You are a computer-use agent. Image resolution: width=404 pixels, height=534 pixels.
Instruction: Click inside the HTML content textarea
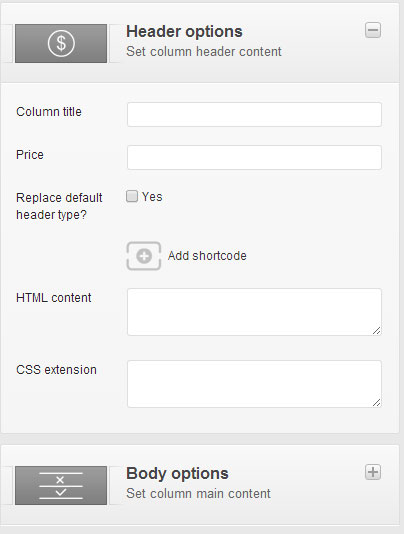[254, 312]
